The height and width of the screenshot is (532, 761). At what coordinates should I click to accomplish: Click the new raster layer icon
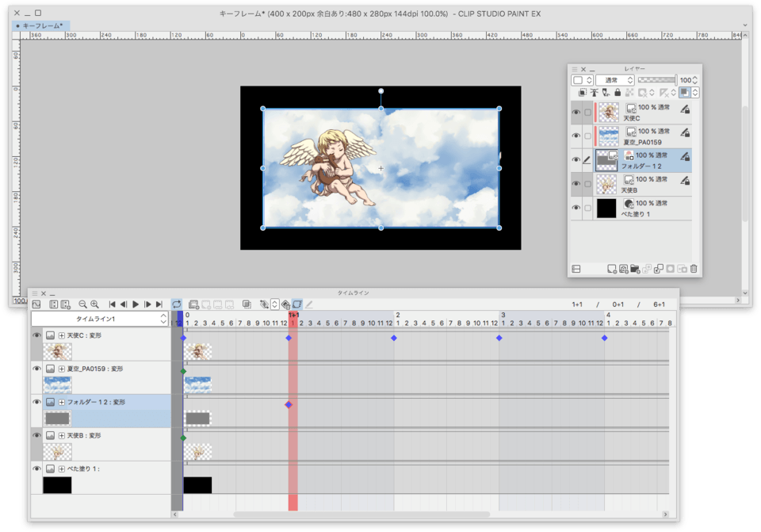pyautogui.click(x=611, y=269)
